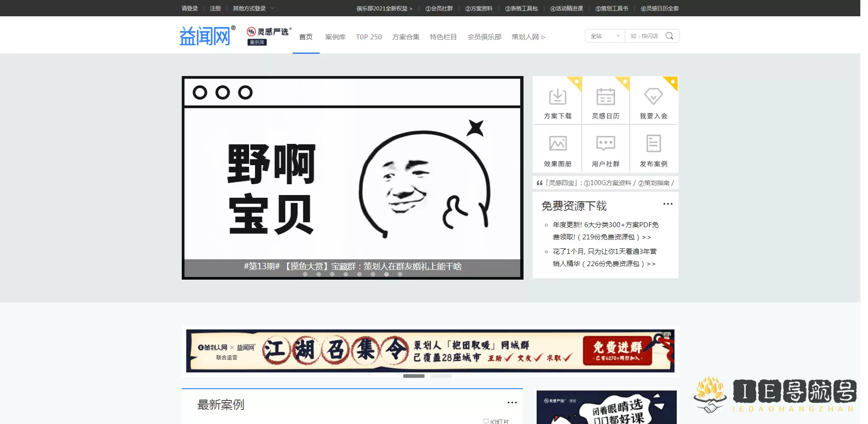Open more options beside 最新案例
The height and width of the screenshot is (424, 868).
coord(512,402)
